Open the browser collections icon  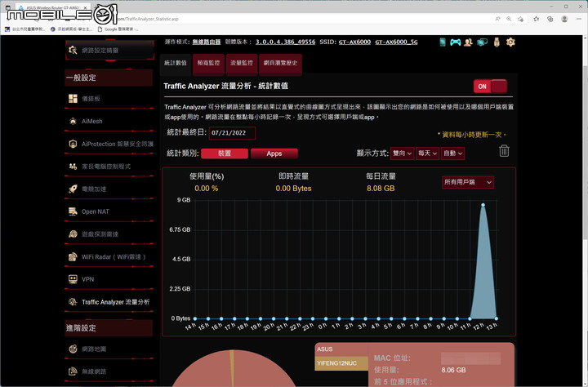point(550,19)
